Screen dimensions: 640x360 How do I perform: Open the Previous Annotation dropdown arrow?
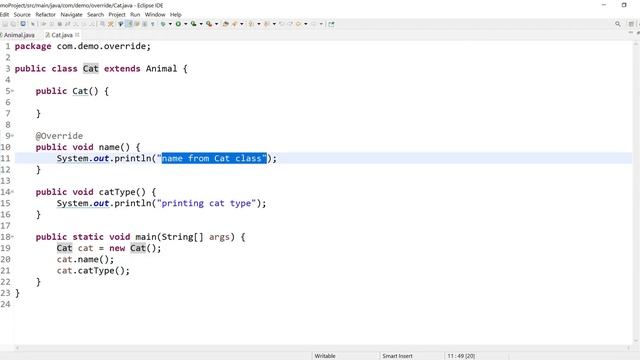pos(274,24)
